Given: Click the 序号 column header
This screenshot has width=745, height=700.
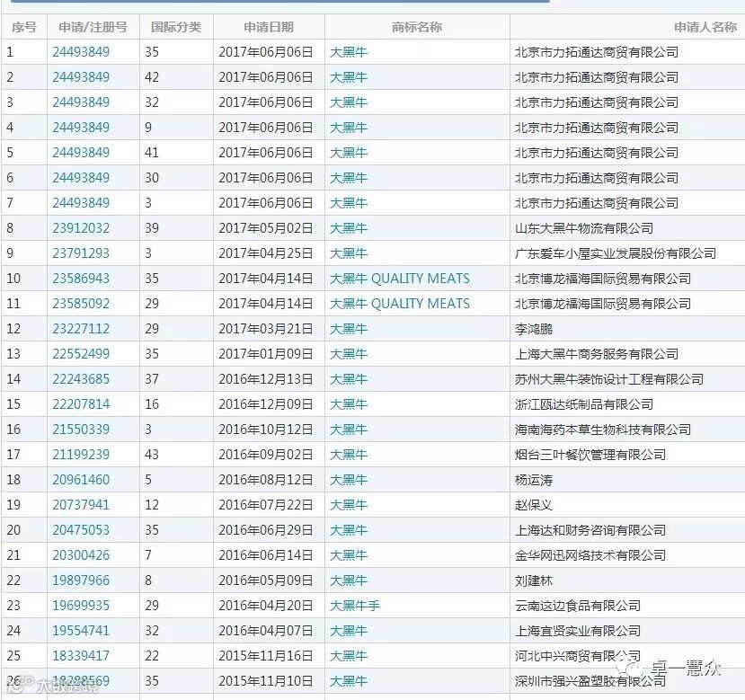Looking at the screenshot, I should tap(23, 27).
